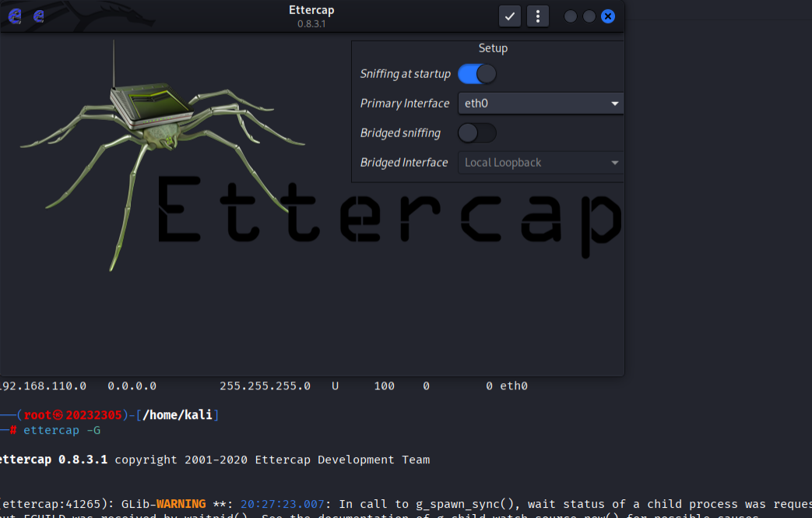Enable Bridged sniffing switch

[x=477, y=133]
